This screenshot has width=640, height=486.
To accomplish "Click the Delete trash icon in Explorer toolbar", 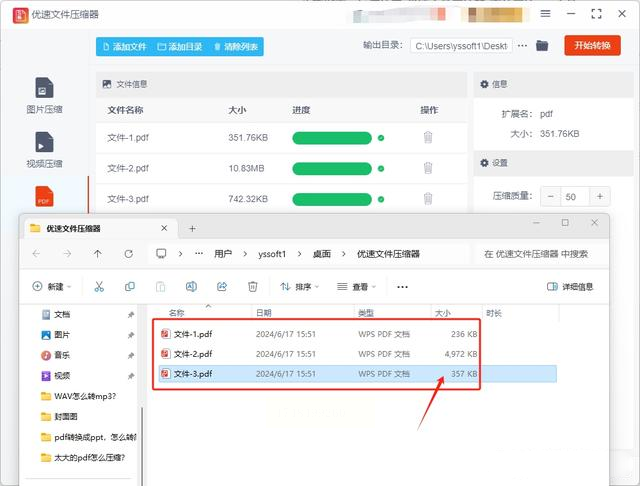I will pyautogui.click(x=253, y=287).
